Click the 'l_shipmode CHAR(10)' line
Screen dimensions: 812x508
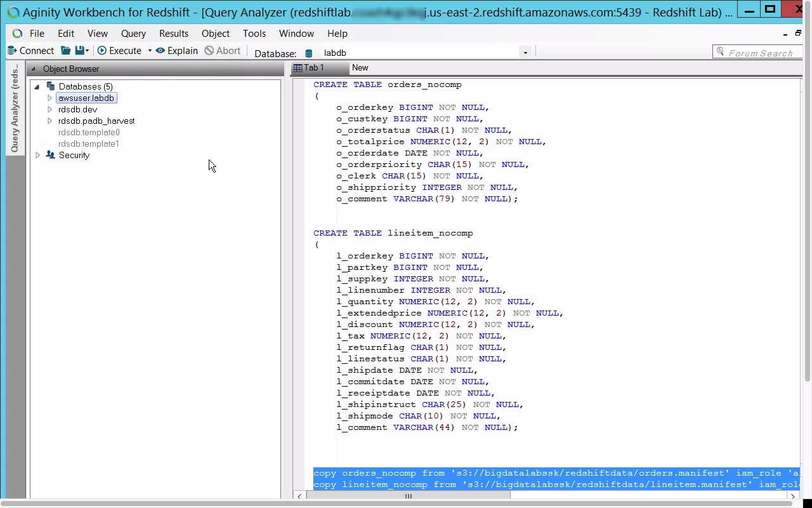click(x=419, y=416)
